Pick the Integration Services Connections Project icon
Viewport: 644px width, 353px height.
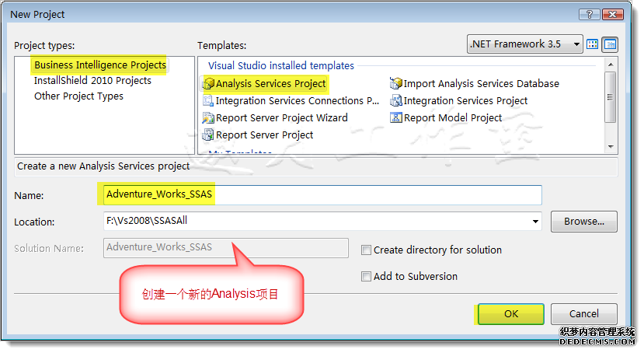coord(208,100)
